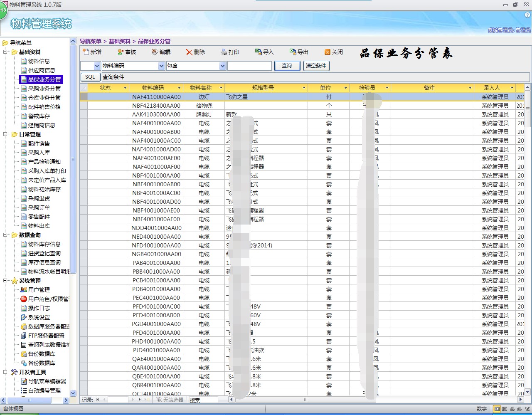Click the 储物兜 material name cell
The image size is (532, 415).
[x=204, y=106]
